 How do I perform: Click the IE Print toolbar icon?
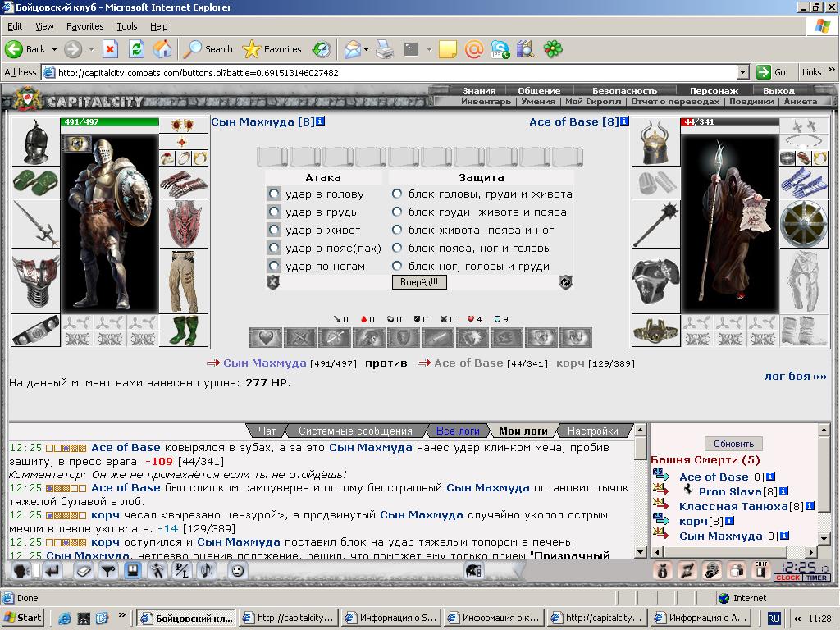coord(384,49)
